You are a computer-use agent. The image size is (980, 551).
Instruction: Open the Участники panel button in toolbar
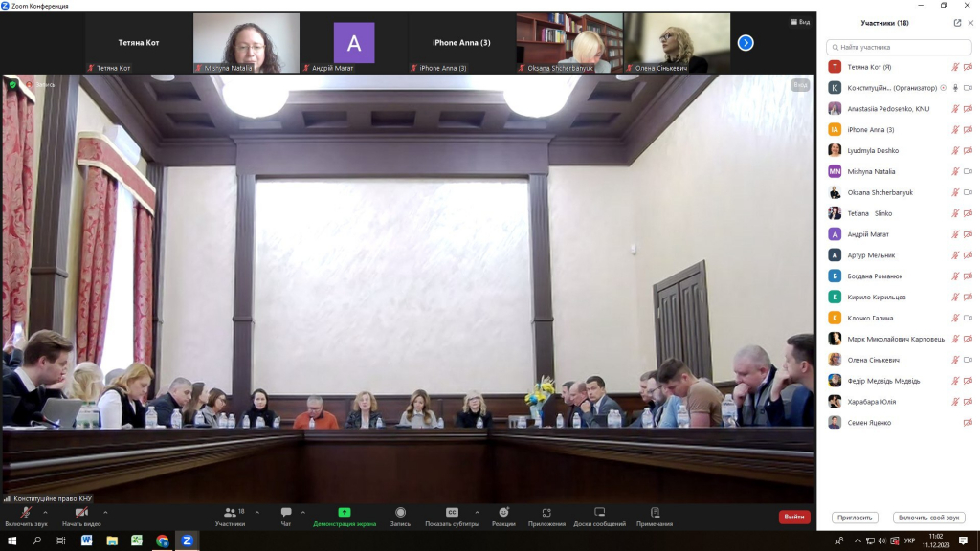tap(230, 517)
